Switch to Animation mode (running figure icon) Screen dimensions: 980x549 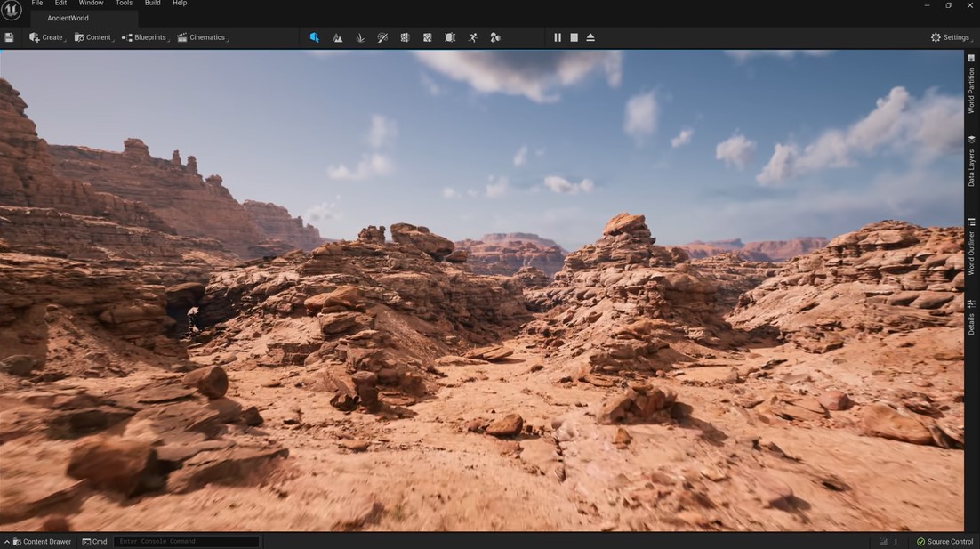[x=472, y=37]
